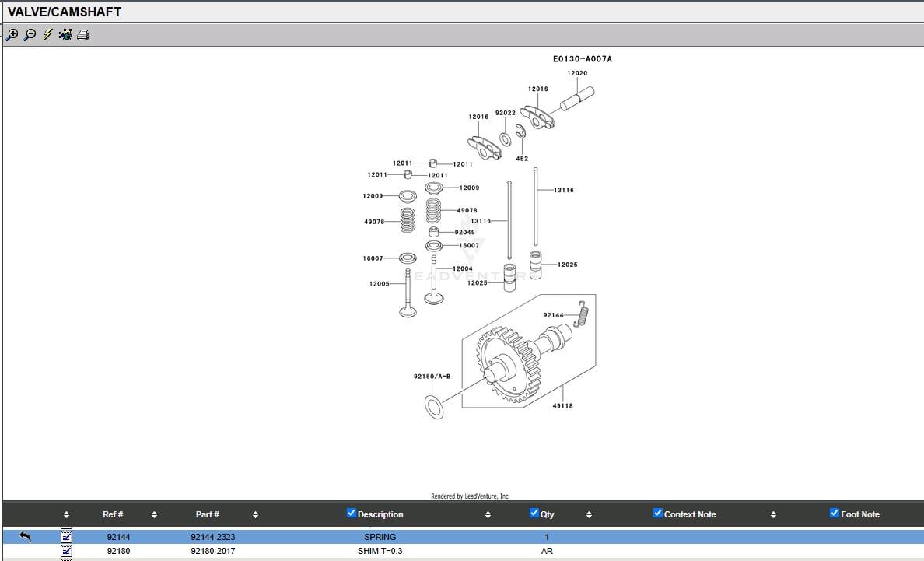Select the SHIM,T=0.3 parts row
Screen dimensions: 924x561
coord(380,551)
